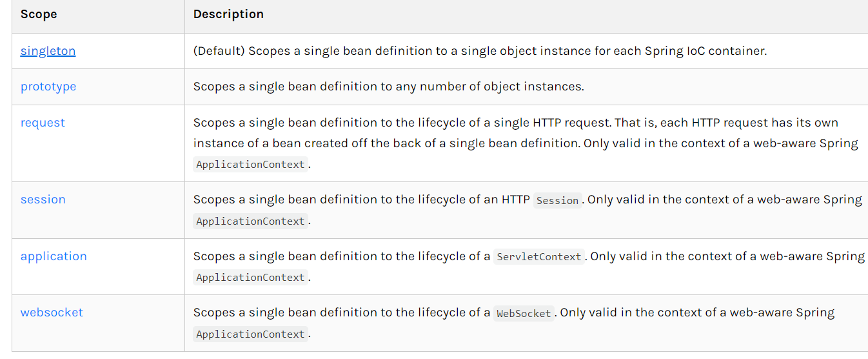Viewport: 868px width, 359px height.
Task: Click ApplicationContext code in the websocket row
Action: 250,334
